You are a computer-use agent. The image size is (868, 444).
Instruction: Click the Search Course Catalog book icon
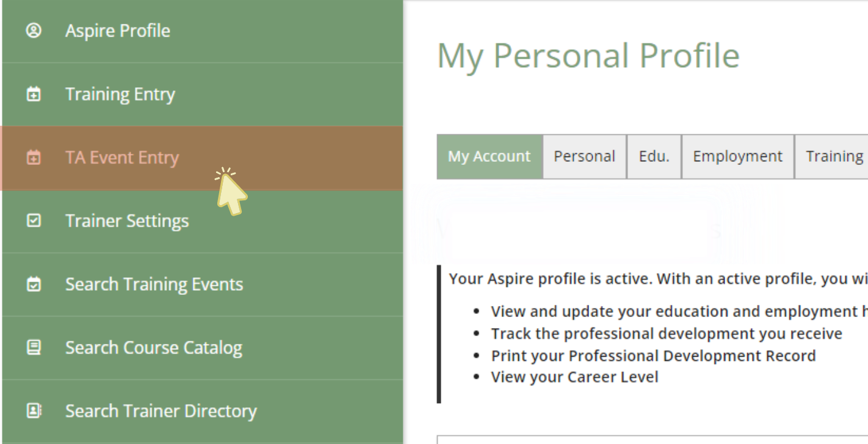(x=34, y=348)
